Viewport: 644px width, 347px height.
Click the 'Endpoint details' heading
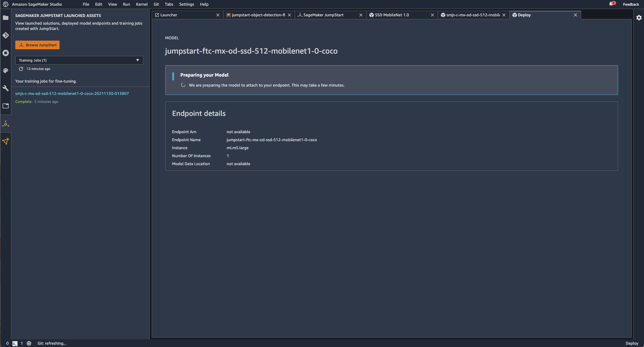(199, 114)
